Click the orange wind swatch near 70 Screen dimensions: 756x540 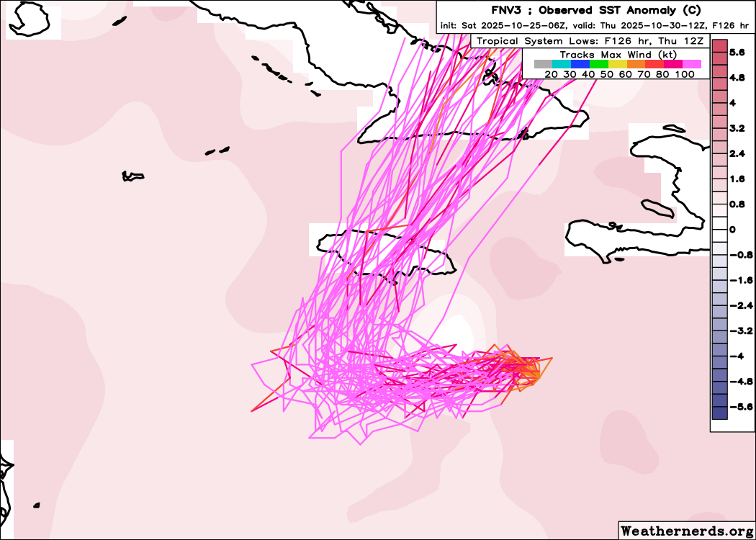coord(636,64)
